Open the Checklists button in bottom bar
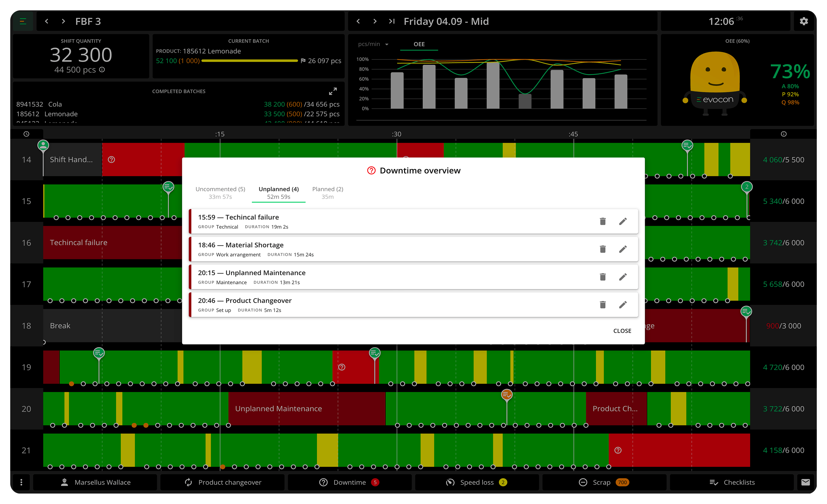Screen dimensions: 827x504 732,482
